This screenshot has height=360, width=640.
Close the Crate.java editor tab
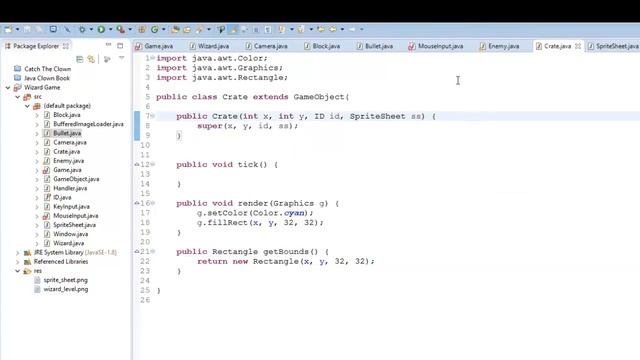pos(578,46)
